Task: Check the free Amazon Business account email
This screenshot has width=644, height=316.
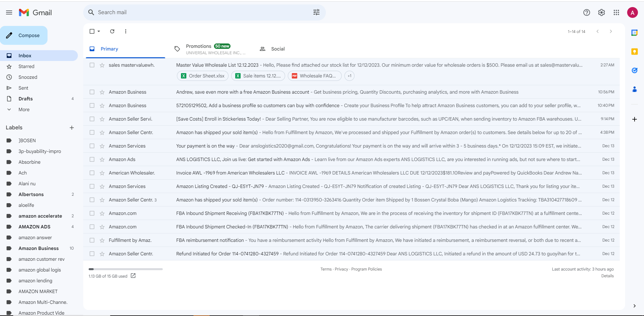Action: click(x=92, y=92)
